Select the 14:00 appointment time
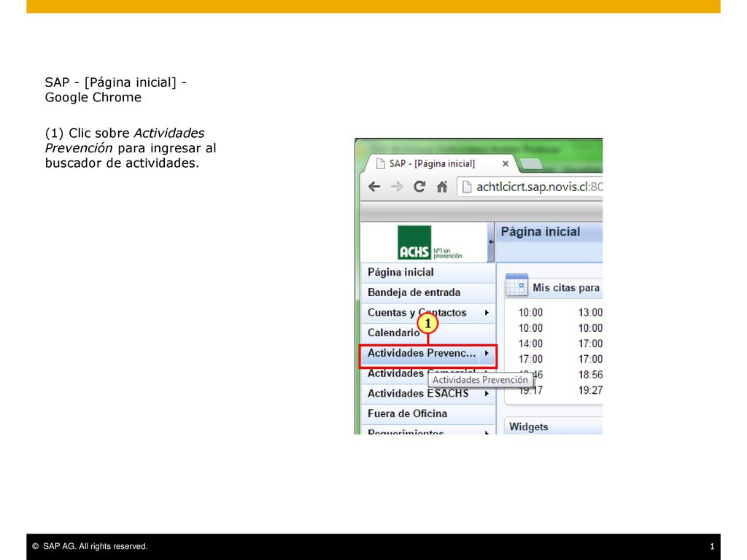This screenshot has height=560, width=747. pyautogui.click(x=531, y=344)
